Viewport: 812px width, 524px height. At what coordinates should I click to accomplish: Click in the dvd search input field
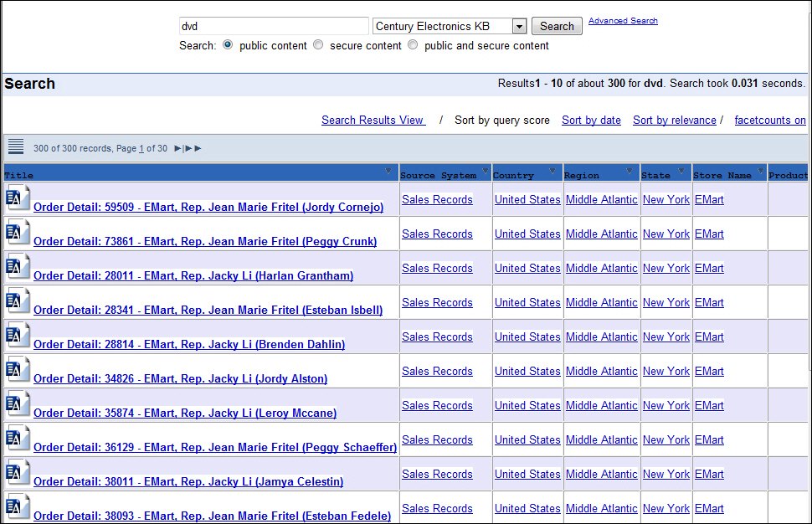(274, 26)
